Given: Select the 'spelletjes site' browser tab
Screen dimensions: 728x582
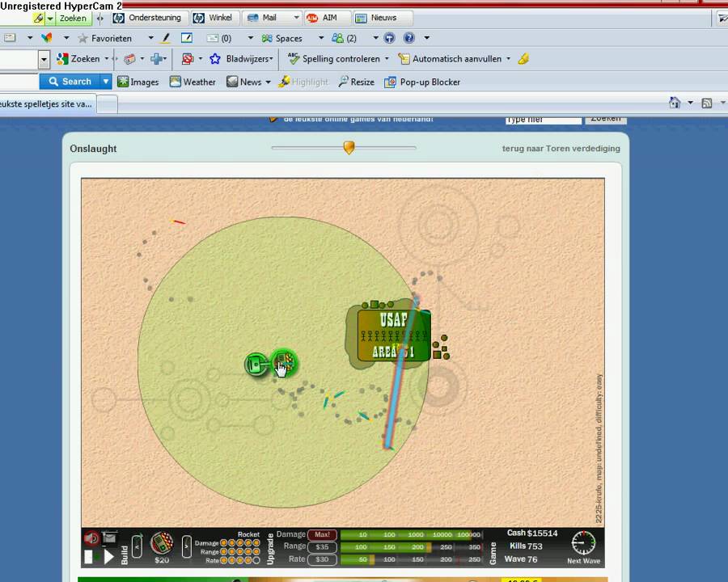Looking at the screenshot, I should pos(48,104).
